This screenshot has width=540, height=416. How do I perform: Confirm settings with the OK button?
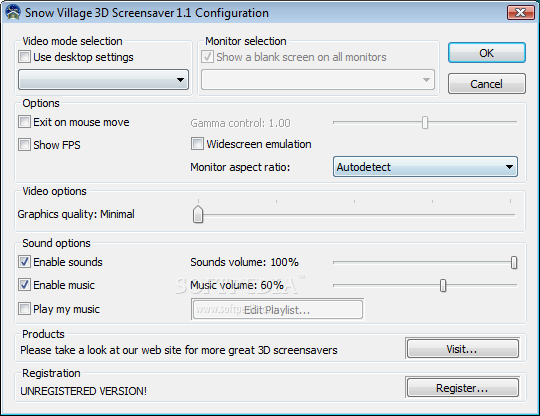(487, 53)
